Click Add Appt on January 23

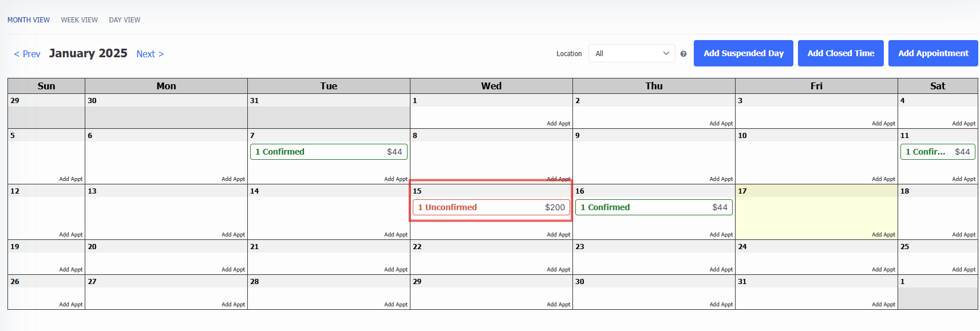point(721,270)
